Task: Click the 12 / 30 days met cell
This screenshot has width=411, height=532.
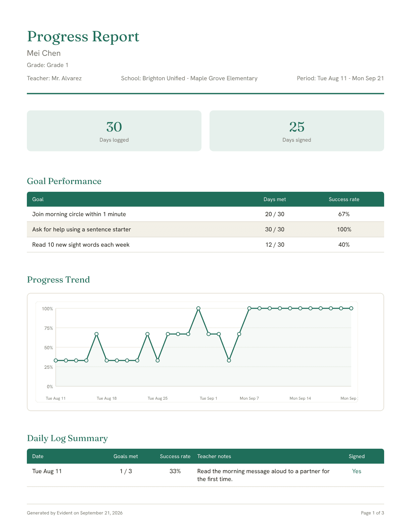Action: click(275, 245)
